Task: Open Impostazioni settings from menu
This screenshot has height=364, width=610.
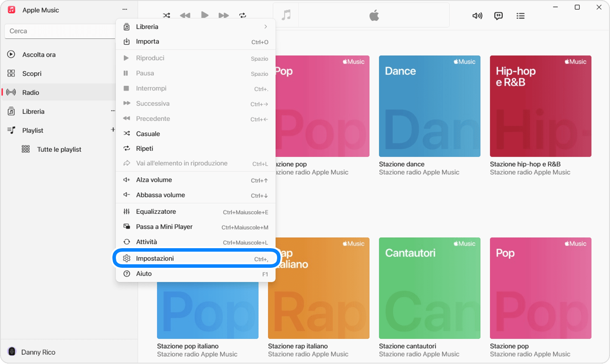Action: click(196, 259)
